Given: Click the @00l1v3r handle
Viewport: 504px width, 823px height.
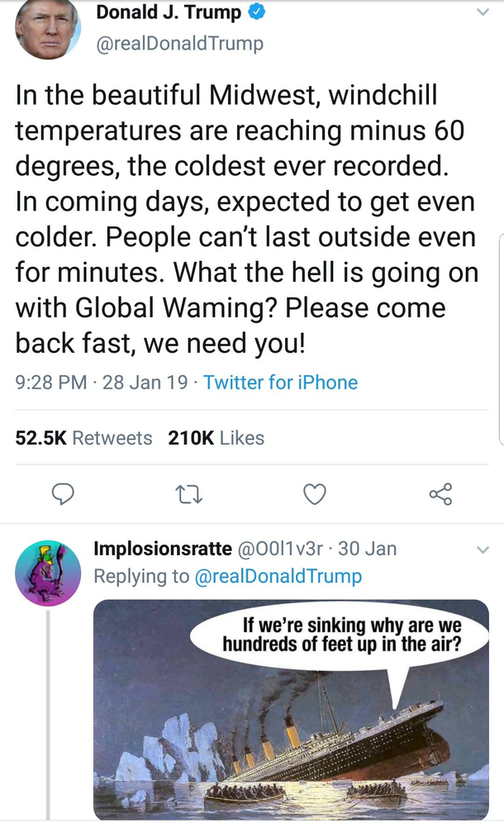Looking at the screenshot, I should point(280,549).
